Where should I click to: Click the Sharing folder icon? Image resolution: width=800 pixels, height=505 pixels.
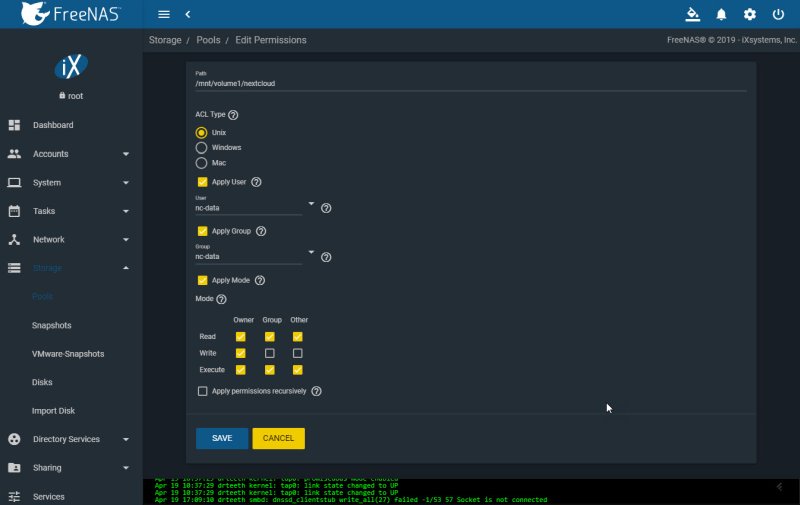point(14,467)
